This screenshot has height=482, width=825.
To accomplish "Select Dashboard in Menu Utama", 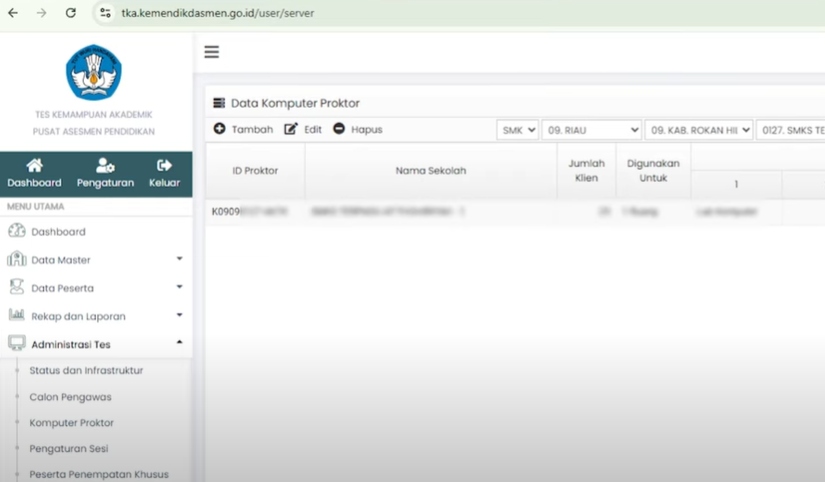I will pos(58,232).
